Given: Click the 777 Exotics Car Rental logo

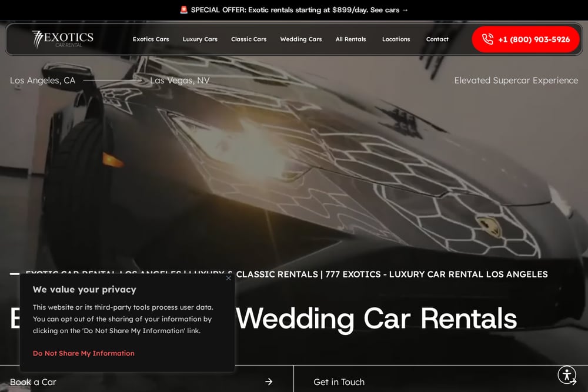Looking at the screenshot, I should pyautogui.click(x=63, y=39).
